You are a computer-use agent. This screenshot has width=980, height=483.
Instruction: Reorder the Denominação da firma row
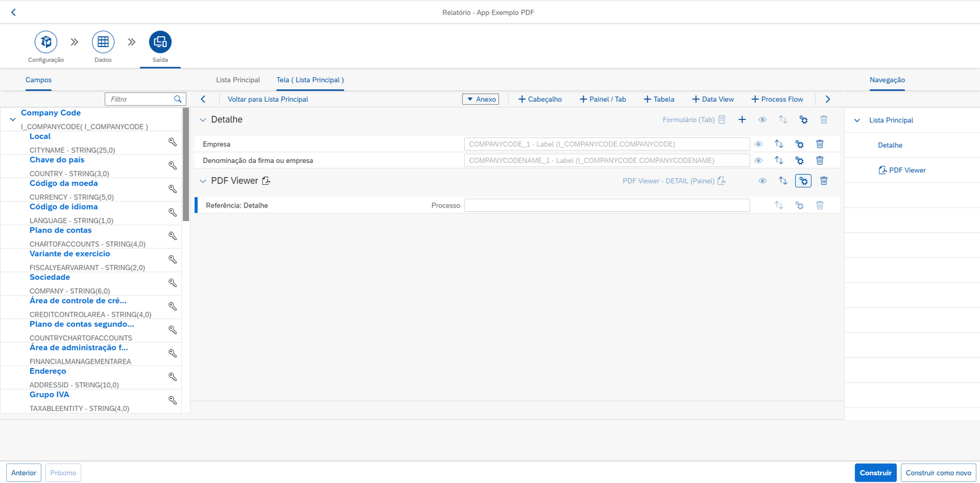pyautogui.click(x=779, y=160)
